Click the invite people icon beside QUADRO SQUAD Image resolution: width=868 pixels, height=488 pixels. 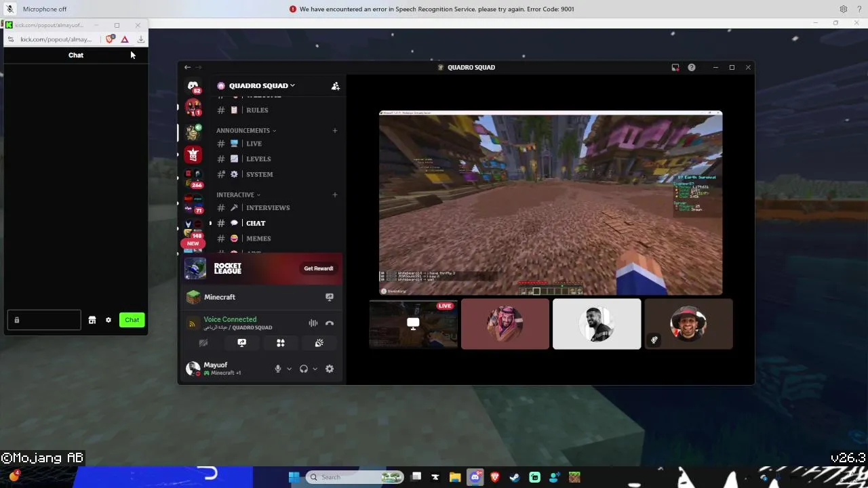335,85
